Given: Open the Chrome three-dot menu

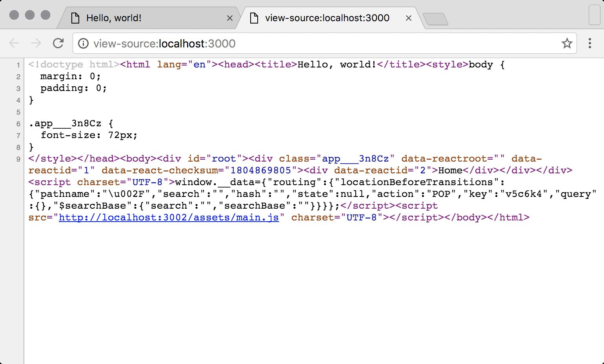Looking at the screenshot, I should coord(589,43).
